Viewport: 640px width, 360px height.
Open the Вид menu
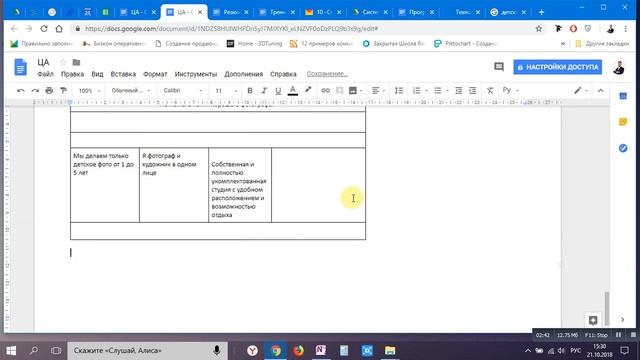(x=97, y=74)
